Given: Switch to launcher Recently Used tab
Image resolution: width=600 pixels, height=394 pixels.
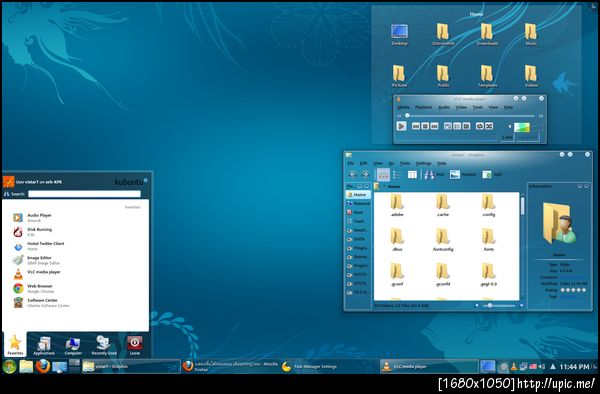Looking at the screenshot, I should pyautogui.click(x=104, y=345).
